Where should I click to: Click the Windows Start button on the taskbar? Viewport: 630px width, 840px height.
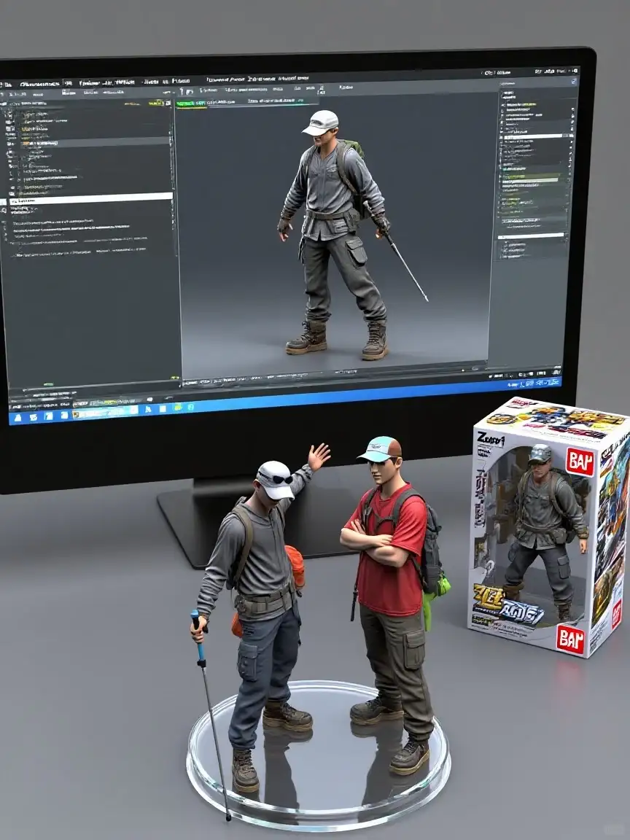(17, 416)
